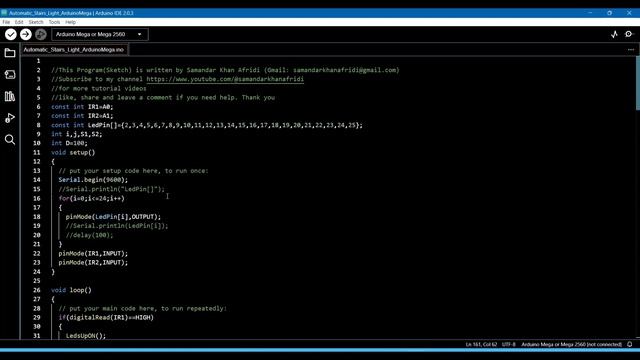Select the Automatic_Stairs_Light_ArduinoMega.ino tab
640x360 pixels.
coord(74,49)
